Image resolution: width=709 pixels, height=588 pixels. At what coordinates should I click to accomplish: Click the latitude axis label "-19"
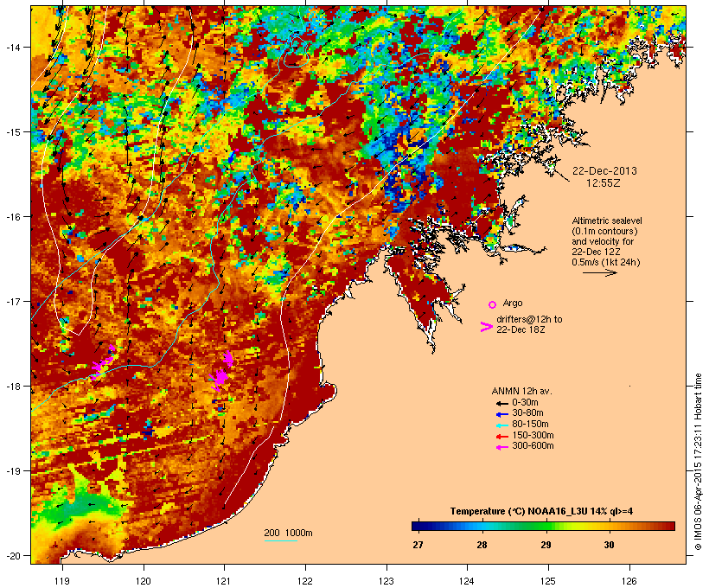(12, 471)
